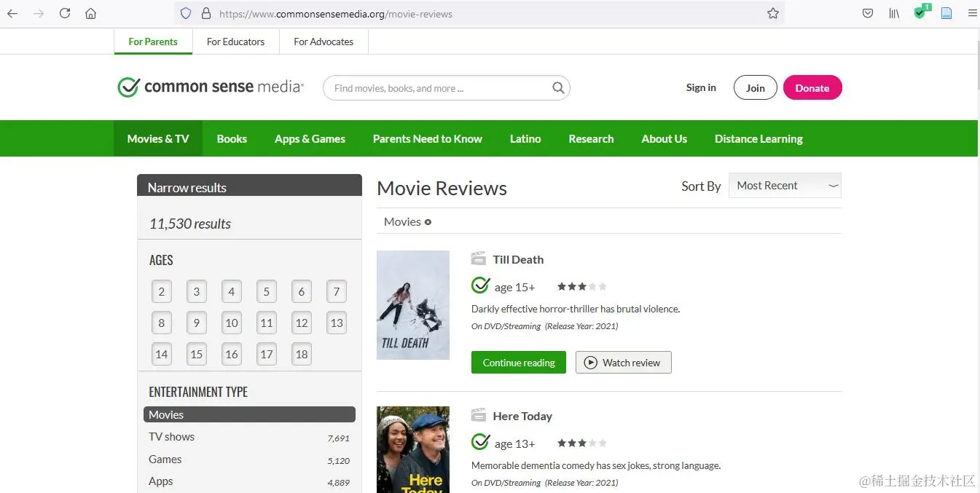Screen dimensions: 980x493
Task: Filter by age 18
Action: click(x=302, y=355)
